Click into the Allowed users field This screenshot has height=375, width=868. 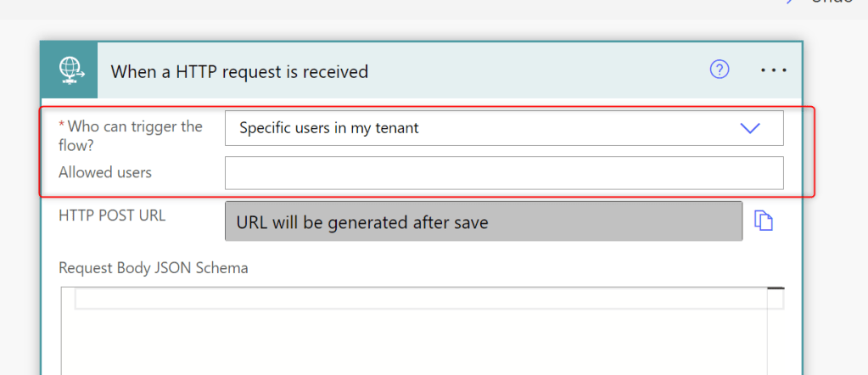click(x=504, y=173)
